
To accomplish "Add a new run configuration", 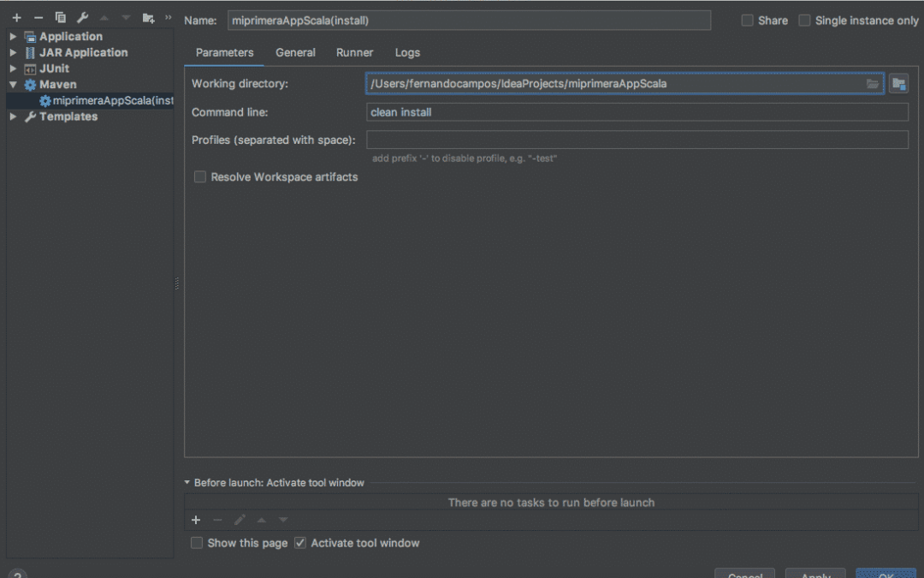I will pyautogui.click(x=16, y=18).
